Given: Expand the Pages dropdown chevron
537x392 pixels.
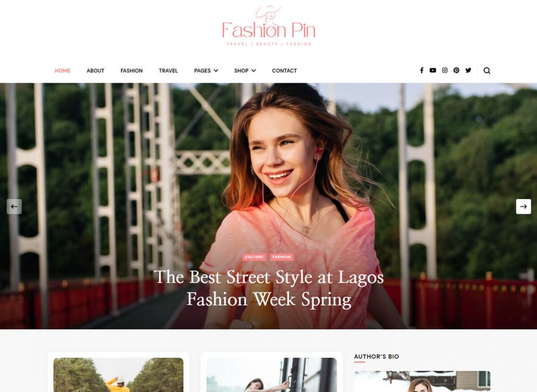Looking at the screenshot, I should click(216, 71).
